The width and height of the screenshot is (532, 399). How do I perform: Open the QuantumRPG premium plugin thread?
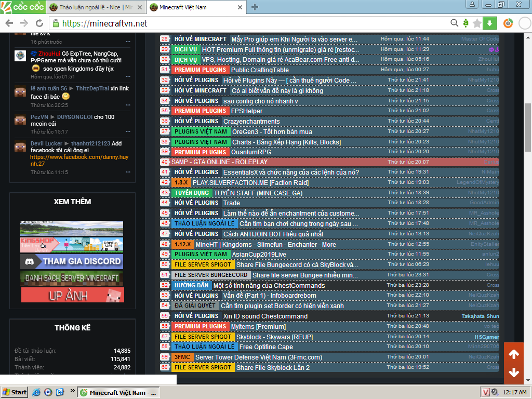pos(251,152)
